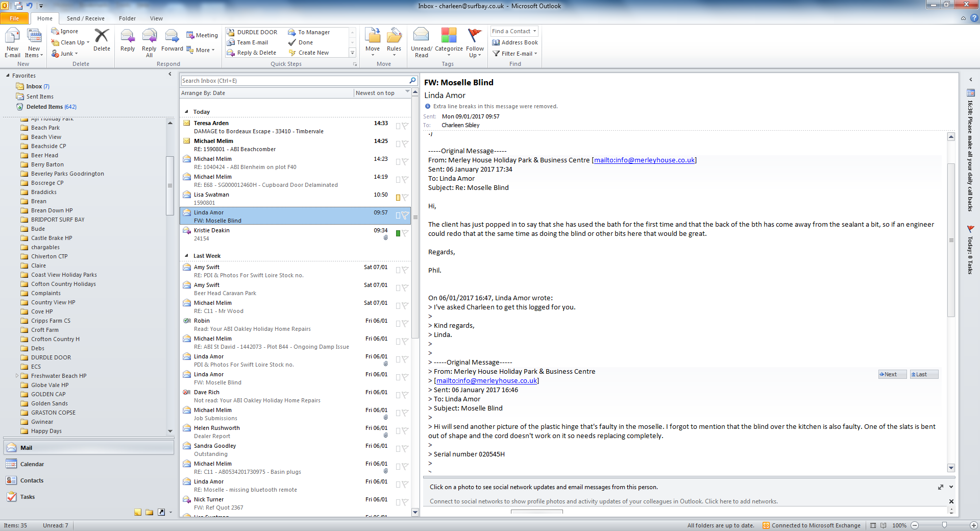Open the Filter E-mail dropdown
The height and width of the screenshot is (531, 980).
tap(515, 54)
